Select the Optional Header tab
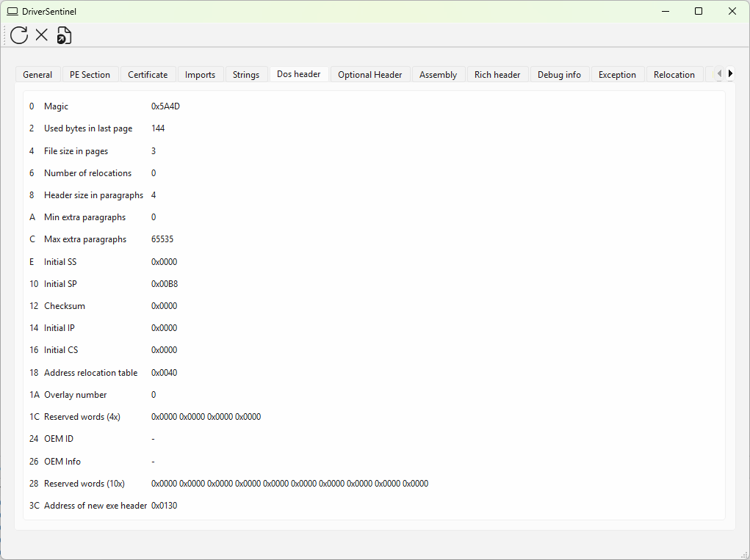Image resolution: width=750 pixels, height=560 pixels. pyautogui.click(x=369, y=75)
